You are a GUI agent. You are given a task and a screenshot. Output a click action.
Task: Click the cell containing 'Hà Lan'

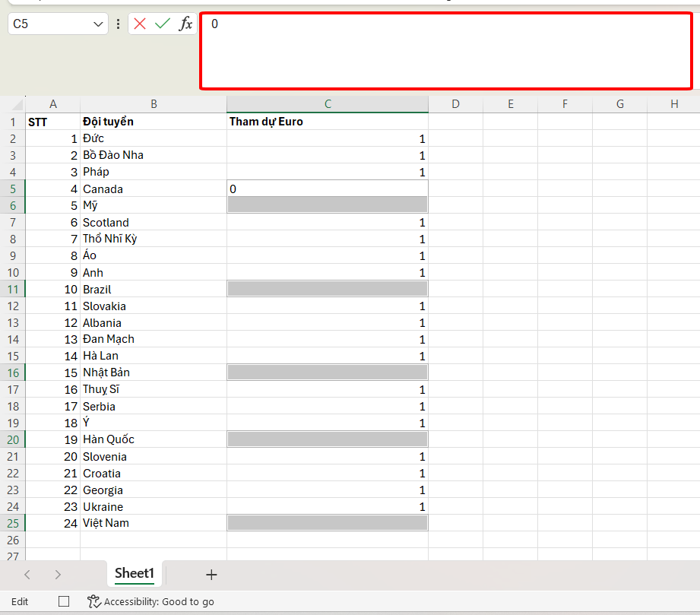[x=154, y=356]
